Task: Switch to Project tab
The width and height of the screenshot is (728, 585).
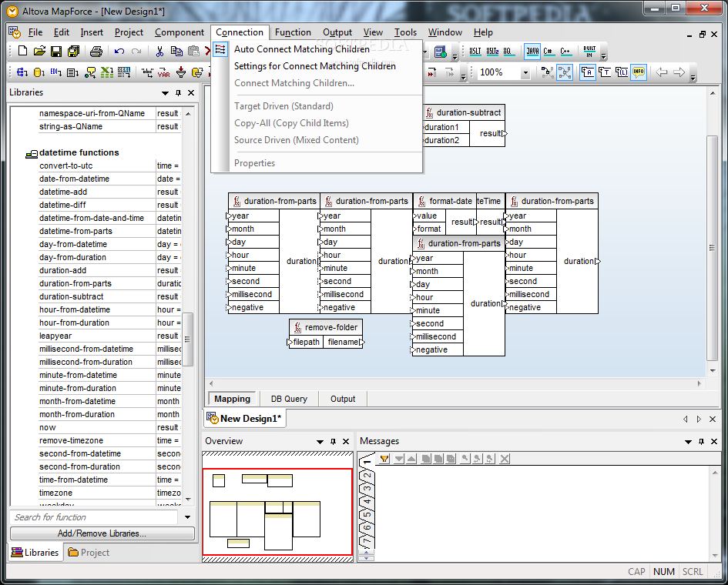Action: pyautogui.click(x=89, y=553)
